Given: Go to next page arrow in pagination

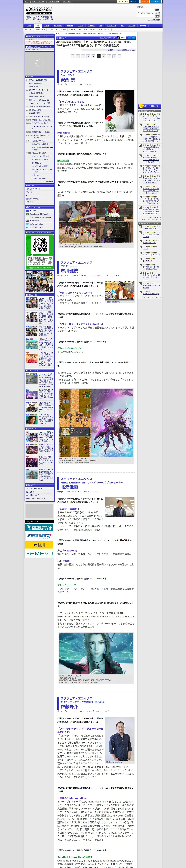Looking at the screenshot, I should pyautogui.click(x=119, y=56).
